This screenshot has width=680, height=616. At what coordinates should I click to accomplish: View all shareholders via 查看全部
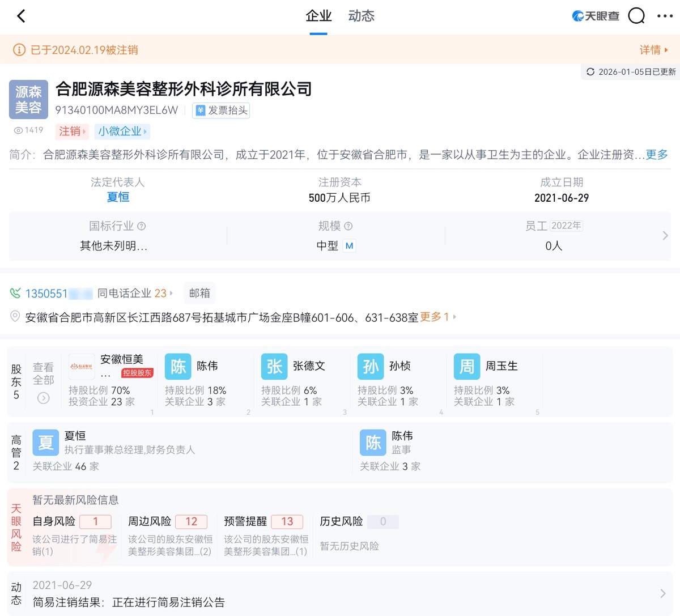coord(43,382)
